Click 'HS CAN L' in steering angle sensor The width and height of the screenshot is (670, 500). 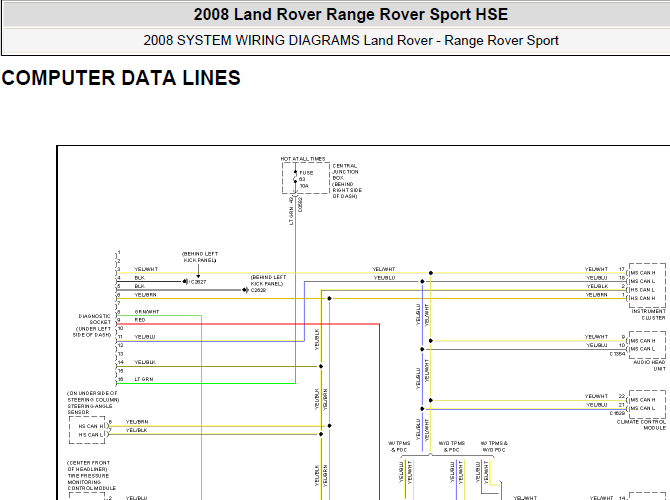tap(91, 435)
